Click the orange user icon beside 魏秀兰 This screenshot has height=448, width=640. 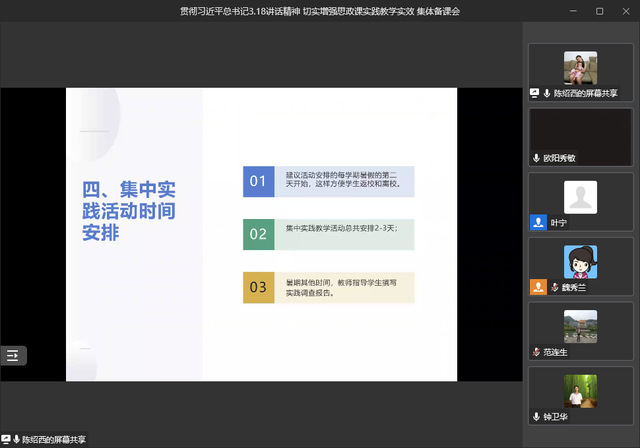coord(538,288)
